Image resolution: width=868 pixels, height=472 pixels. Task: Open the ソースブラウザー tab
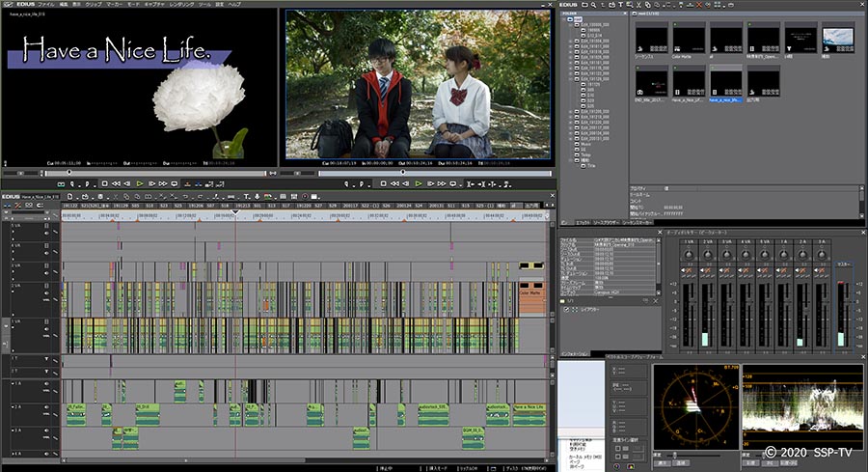pyautogui.click(x=606, y=222)
